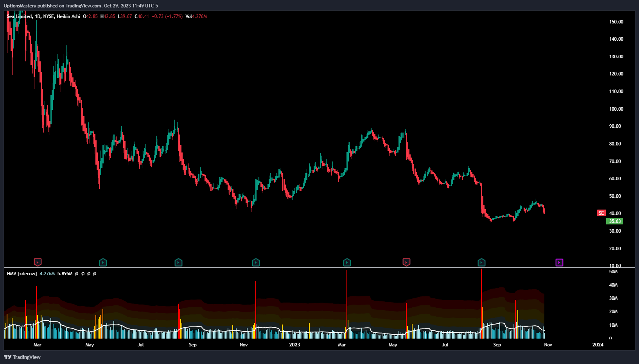Click the May label after 2023 on time axis
The height and width of the screenshot is (364, 639).
[393, 345]
